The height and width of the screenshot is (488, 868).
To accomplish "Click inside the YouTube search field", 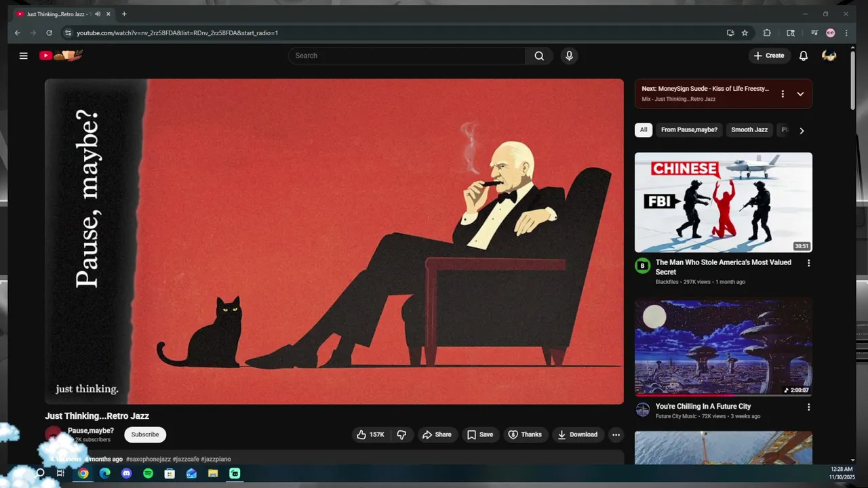I will tap(407, 56).
